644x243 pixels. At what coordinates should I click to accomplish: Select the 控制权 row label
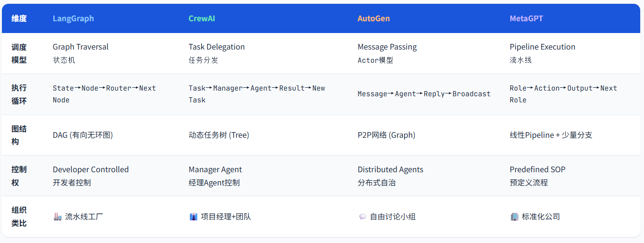pyautogui.click(x=19, y=176)
